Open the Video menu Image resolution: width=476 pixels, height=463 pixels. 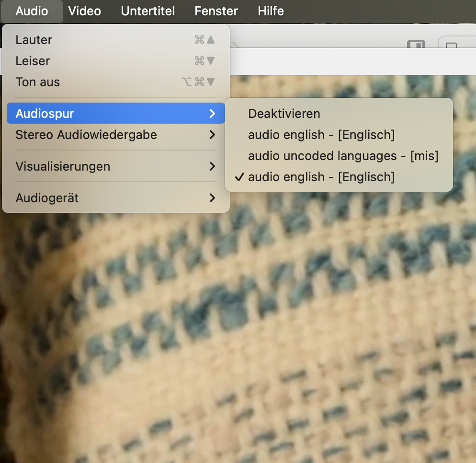coord(84,11)
